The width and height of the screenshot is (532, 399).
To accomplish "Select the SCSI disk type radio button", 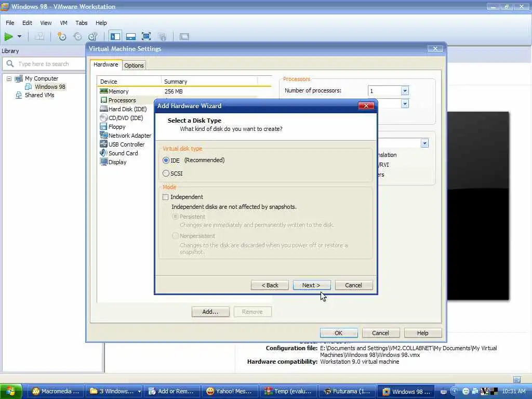I will [166, 174].
